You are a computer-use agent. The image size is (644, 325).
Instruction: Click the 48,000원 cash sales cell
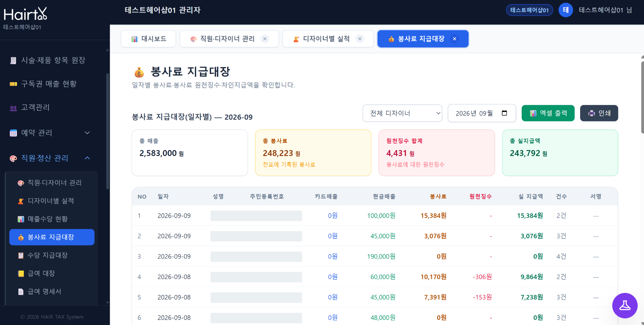(x=383, y=318)
